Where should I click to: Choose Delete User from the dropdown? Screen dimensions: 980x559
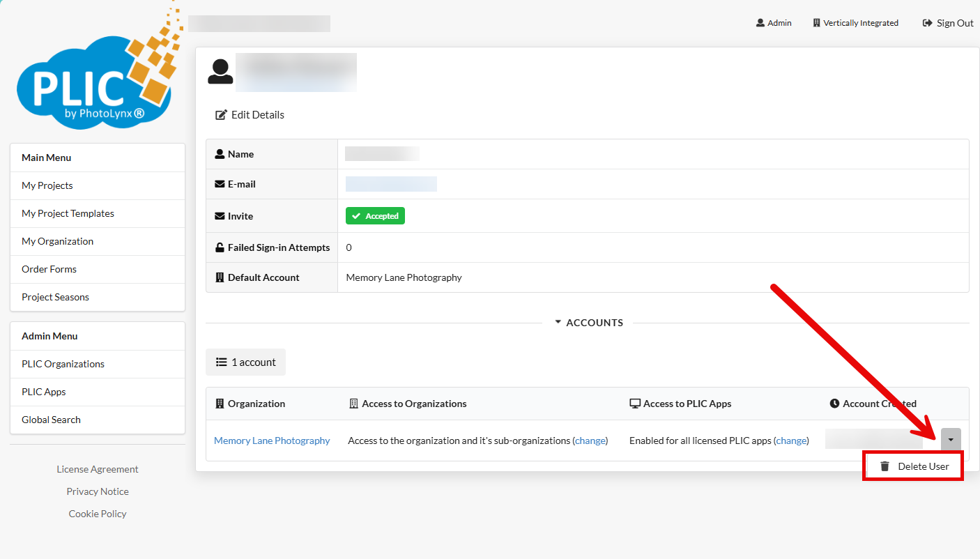[923, 466]
